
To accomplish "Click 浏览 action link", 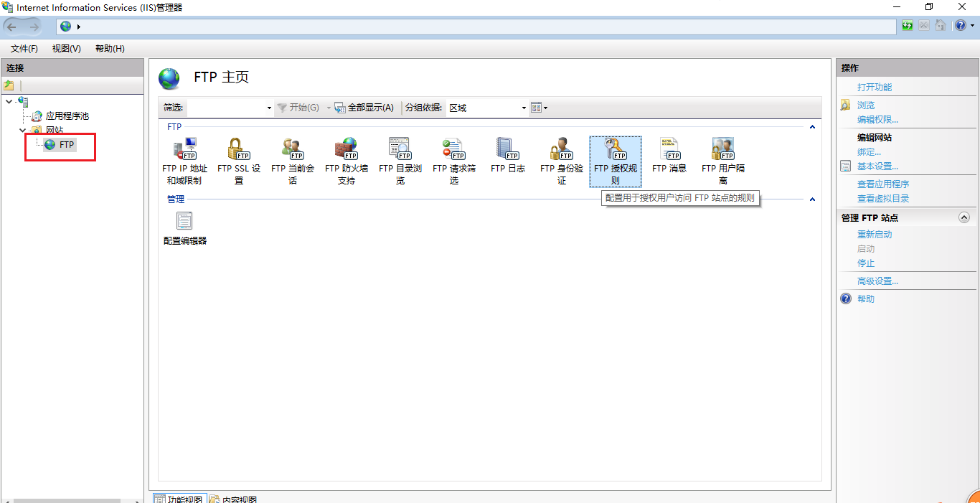I will [866, 105].
